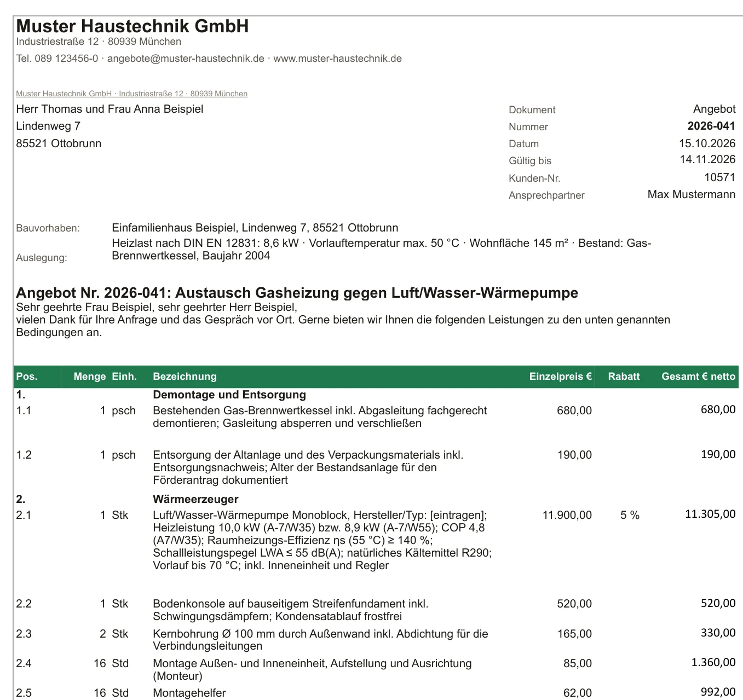Viewport: 743px width, 700px height.
Task: Click the contact person "Max Mustermann"
Action: pyautogui.click(x=692, y=194)
